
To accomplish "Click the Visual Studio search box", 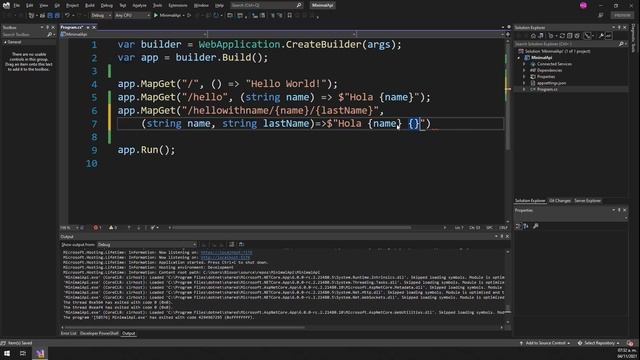I will pos(267,5).
